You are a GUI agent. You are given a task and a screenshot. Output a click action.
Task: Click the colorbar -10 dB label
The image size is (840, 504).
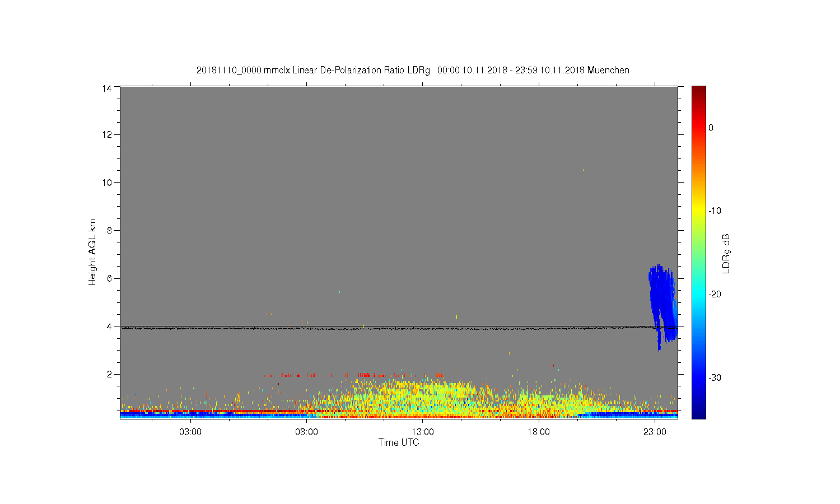click(714, 211)
